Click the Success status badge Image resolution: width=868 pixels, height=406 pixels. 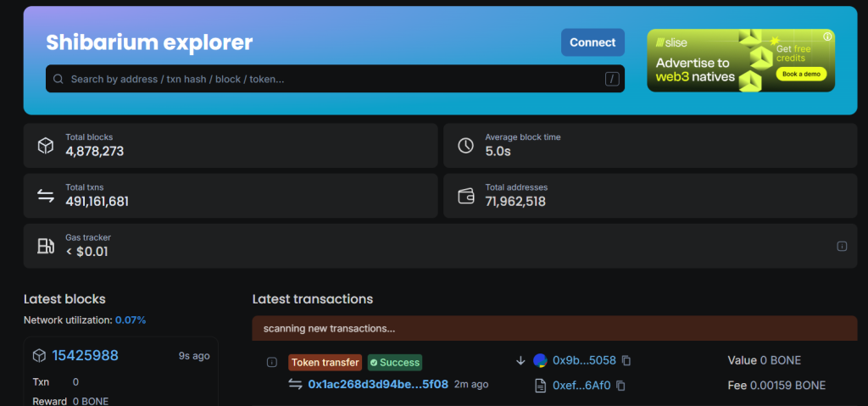coord(395,362)
